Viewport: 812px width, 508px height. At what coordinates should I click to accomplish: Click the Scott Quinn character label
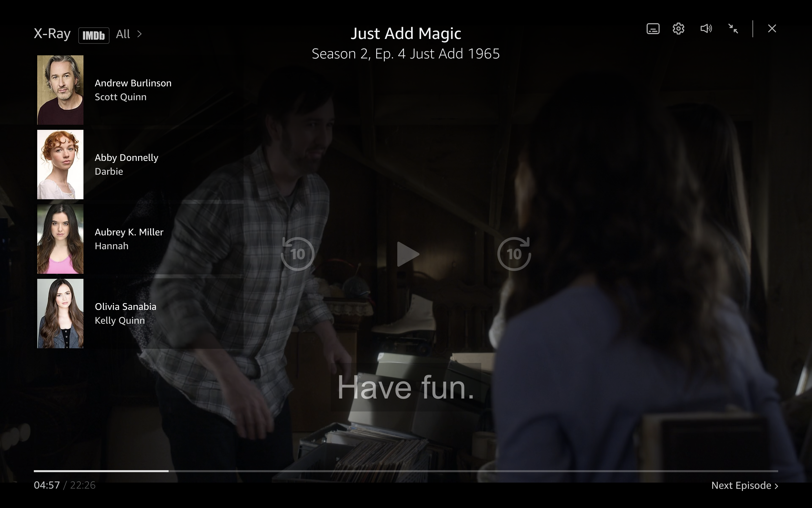pyautogui.click(x=120, y=97)
